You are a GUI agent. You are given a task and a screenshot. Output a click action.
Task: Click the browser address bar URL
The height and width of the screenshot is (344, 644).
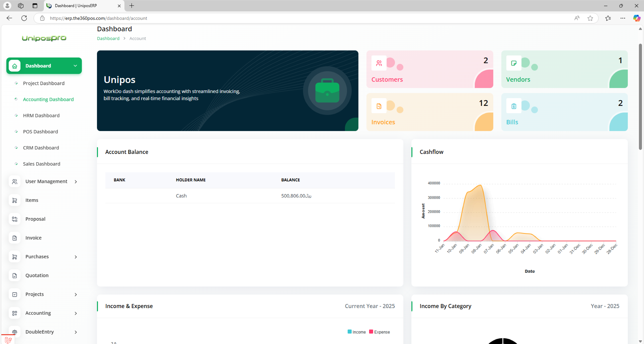(99, 18)
